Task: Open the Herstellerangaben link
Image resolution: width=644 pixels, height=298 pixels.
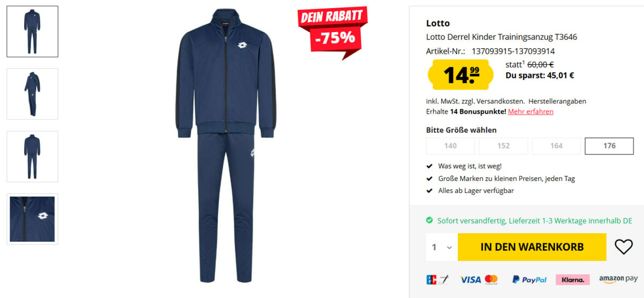Action: point(557,101)
